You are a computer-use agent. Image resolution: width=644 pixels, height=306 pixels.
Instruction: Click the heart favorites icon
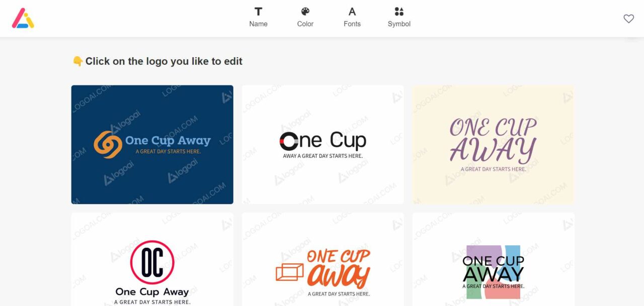[x=628, y=18]
